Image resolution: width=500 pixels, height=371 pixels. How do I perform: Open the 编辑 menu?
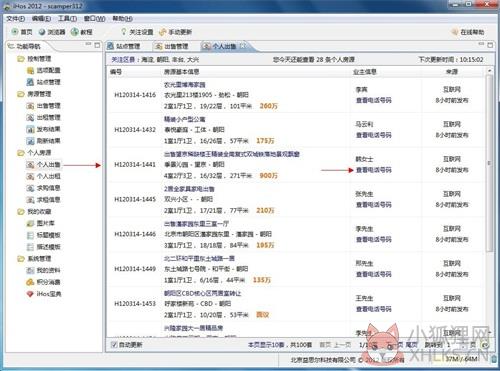coord(41,19)
